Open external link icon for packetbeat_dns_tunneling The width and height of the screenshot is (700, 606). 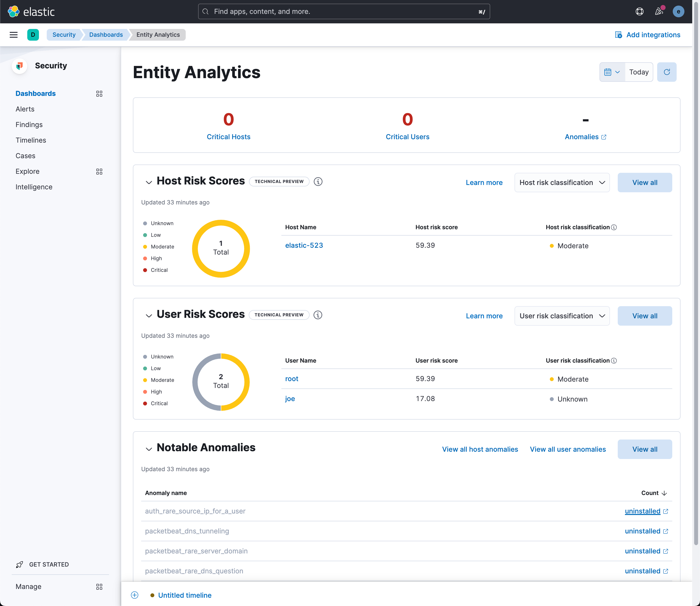pyautogui.click(x=665, y=532)
